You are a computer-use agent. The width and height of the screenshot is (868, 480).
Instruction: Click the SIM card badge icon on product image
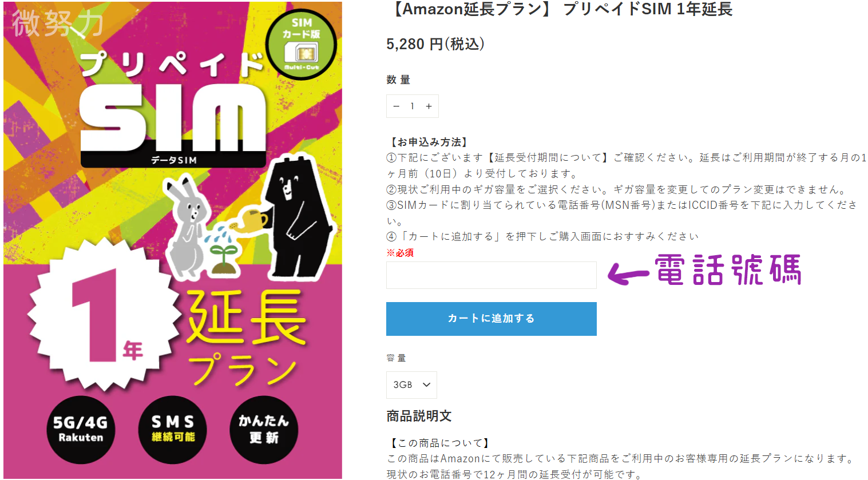click(x=301, y=45)
